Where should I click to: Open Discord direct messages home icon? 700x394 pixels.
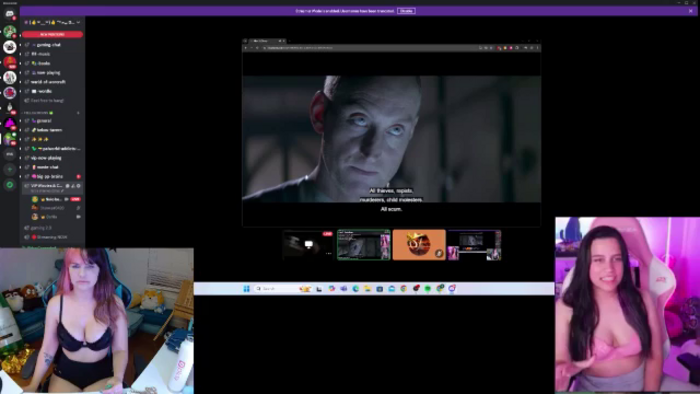pos(9,14)
